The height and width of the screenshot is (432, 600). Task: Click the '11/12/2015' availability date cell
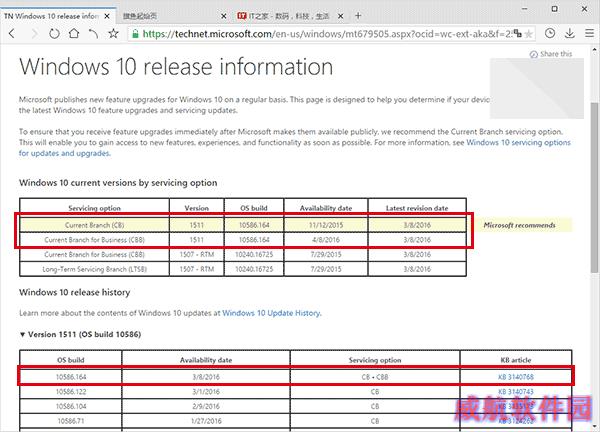point(326,225)
